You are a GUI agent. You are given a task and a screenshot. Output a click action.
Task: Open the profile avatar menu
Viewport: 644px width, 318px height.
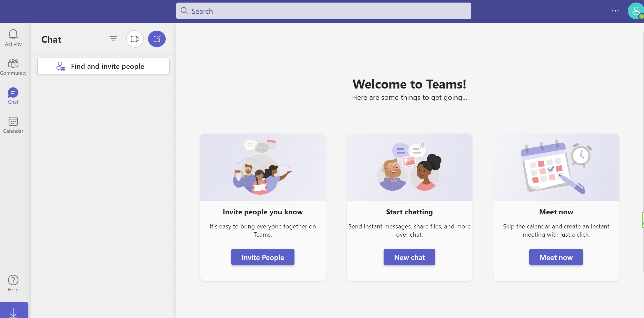(636, 11)
